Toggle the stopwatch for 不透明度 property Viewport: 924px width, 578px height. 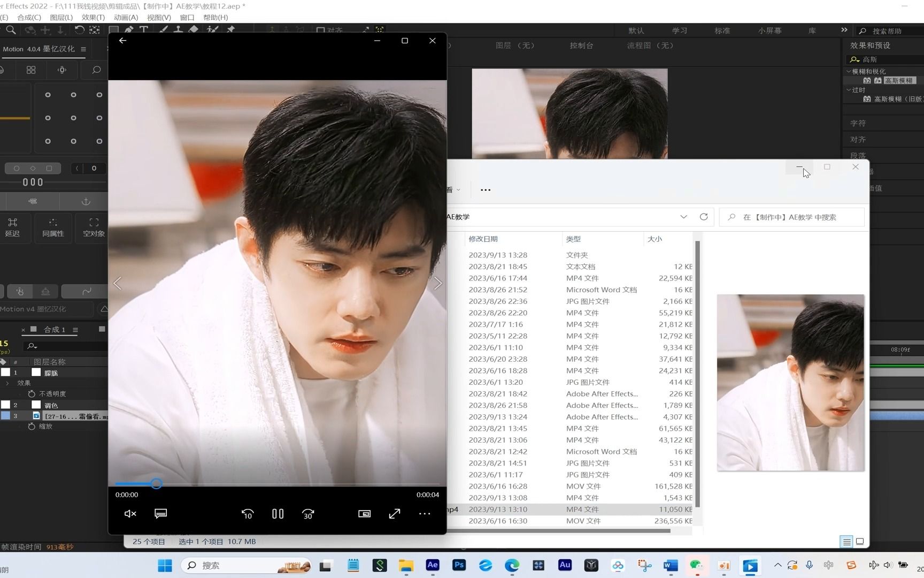[x=32, y=394]
